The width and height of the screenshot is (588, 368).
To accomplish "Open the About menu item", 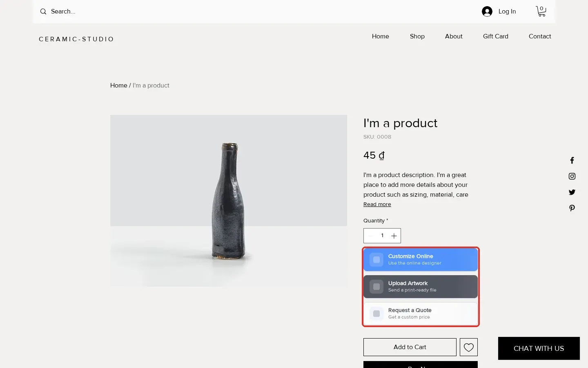I will (454, 36).
